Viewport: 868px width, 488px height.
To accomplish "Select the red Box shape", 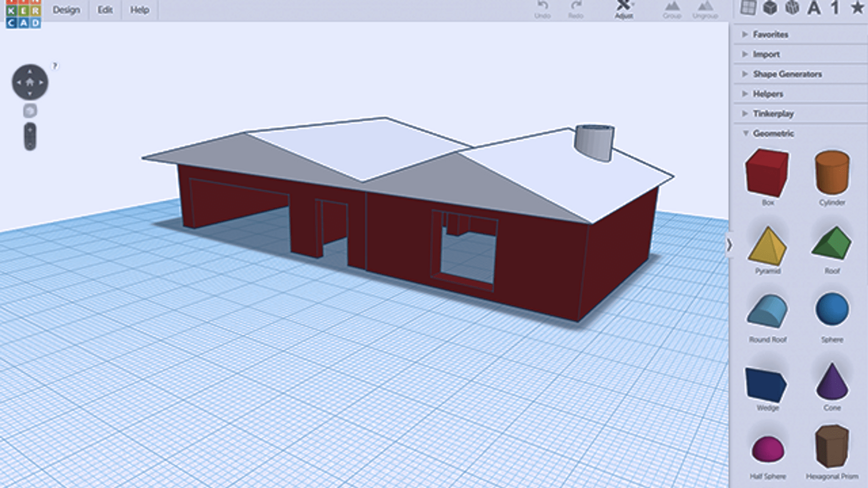I will tap(767, 173).
